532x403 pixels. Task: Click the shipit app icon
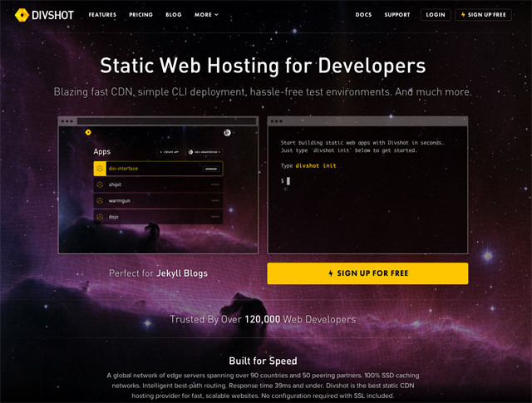coord(100,184)
